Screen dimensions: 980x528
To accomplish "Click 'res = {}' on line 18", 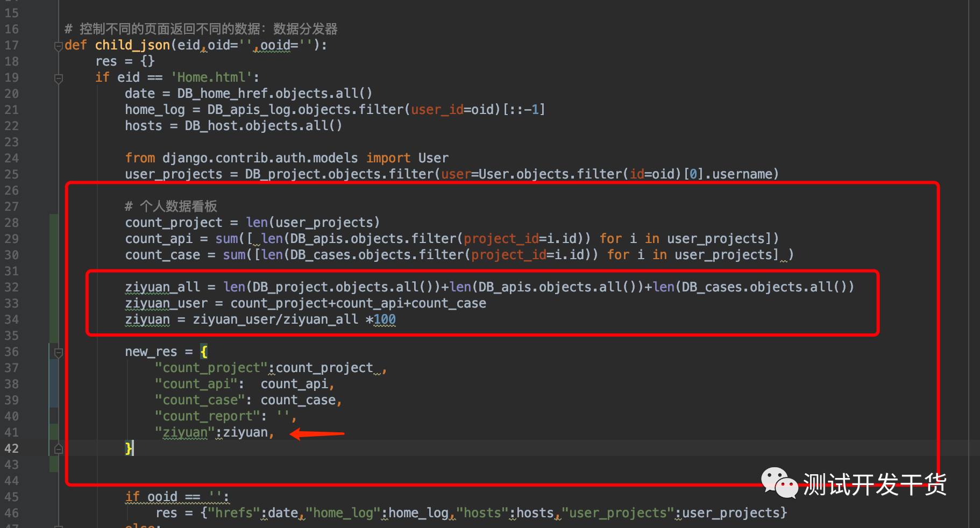I will coord(125,61).
